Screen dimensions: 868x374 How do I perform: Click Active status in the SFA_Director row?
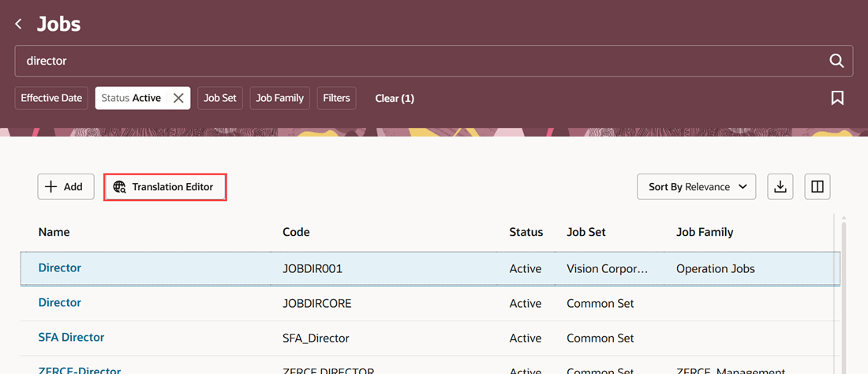(526, 338)
